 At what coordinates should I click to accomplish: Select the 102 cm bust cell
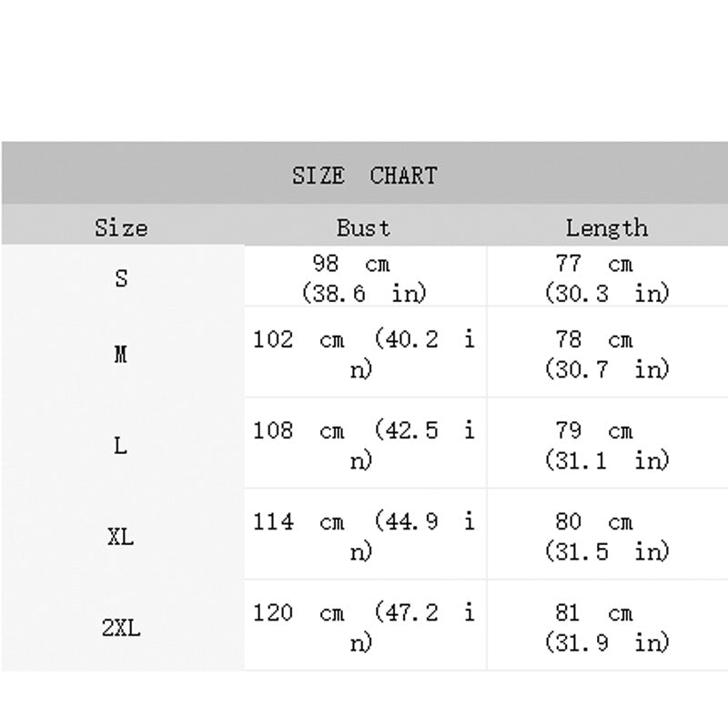[365, 352]
